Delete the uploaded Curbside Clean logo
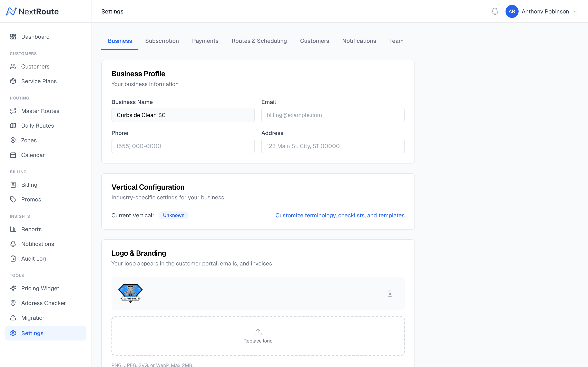This screenshot has width=588, height=367. (x=390, y=293)
